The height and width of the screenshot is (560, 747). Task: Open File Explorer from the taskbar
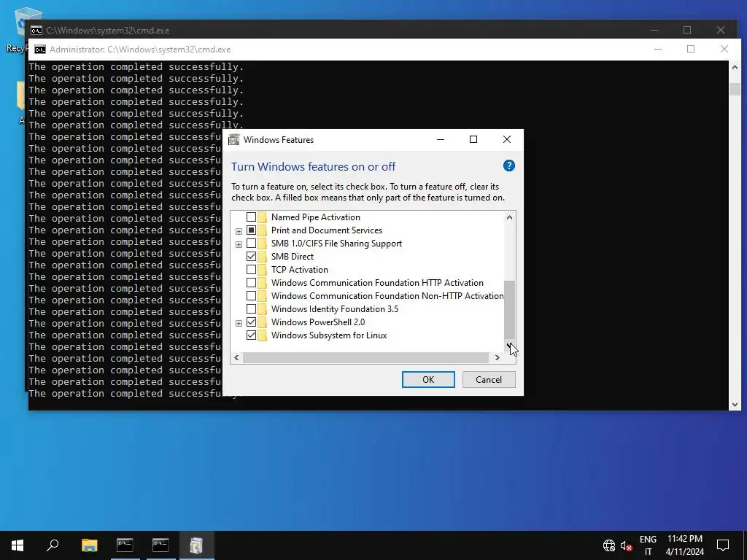89,545
